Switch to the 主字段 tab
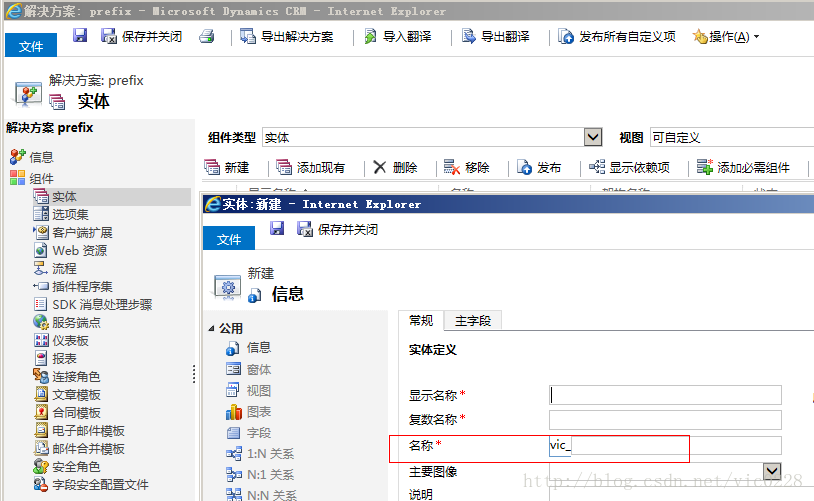This screenshot has width=814, height=501. point(473,320)
